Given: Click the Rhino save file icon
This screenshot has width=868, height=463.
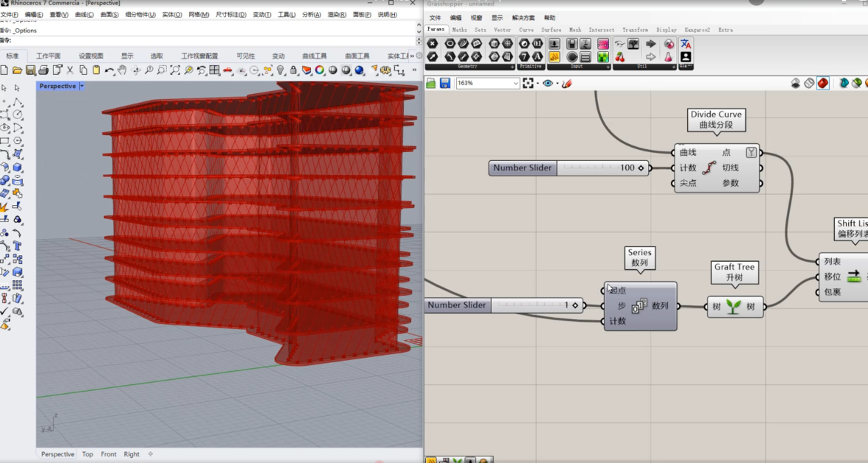Looking at the screenshot, I should tap(30, 71).
